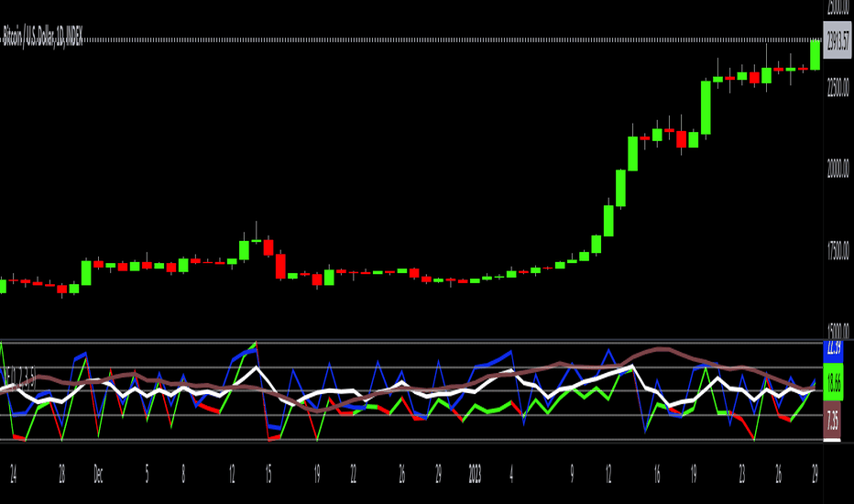
Task: Click the 20000.00 price axis label
Action: click(x=838, y=169)
